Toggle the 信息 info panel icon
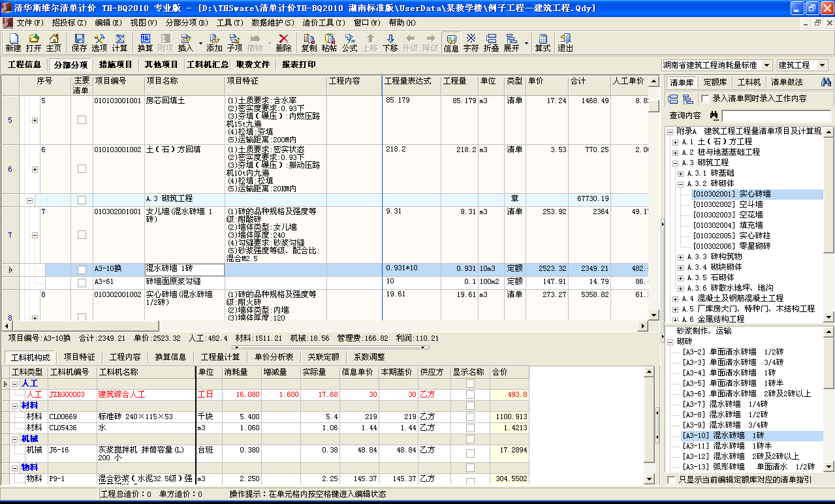 point(451,43)
